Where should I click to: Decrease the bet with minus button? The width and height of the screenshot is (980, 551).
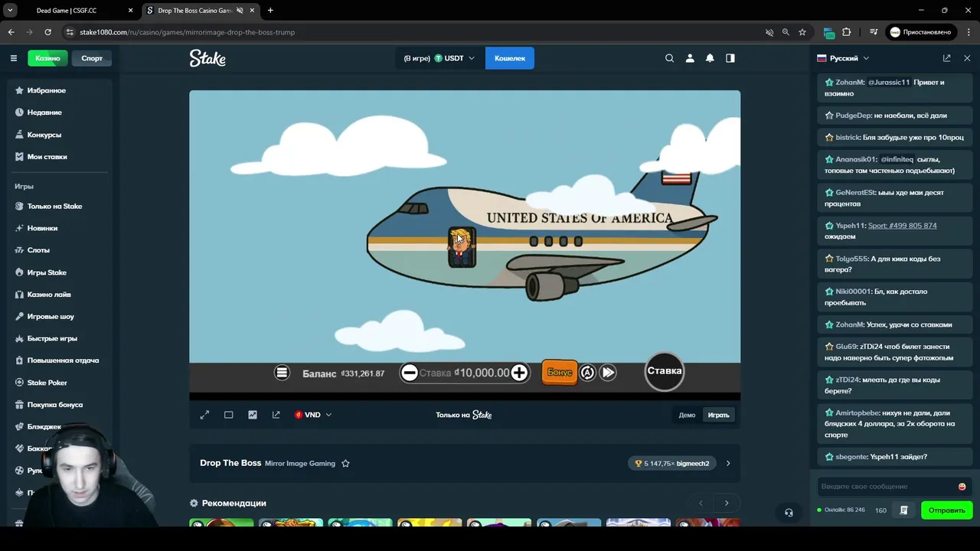pyautogui.click(x=410, y=373)
